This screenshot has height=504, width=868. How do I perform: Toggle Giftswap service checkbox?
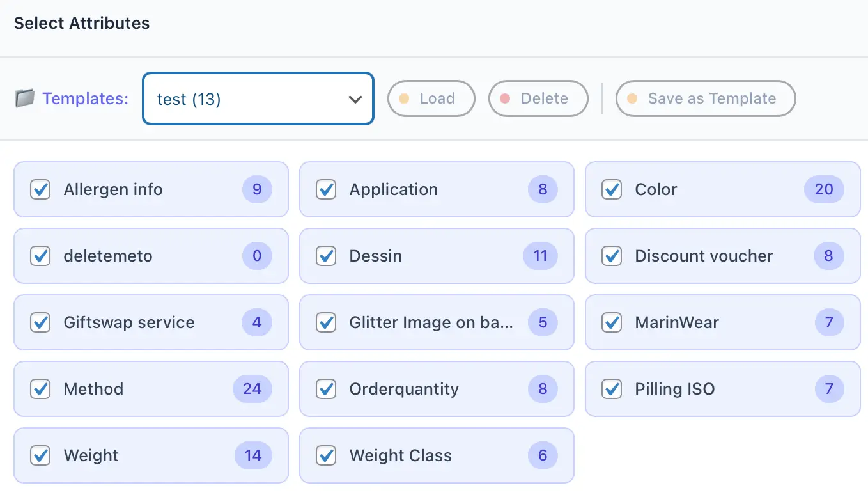pos(41,323)
